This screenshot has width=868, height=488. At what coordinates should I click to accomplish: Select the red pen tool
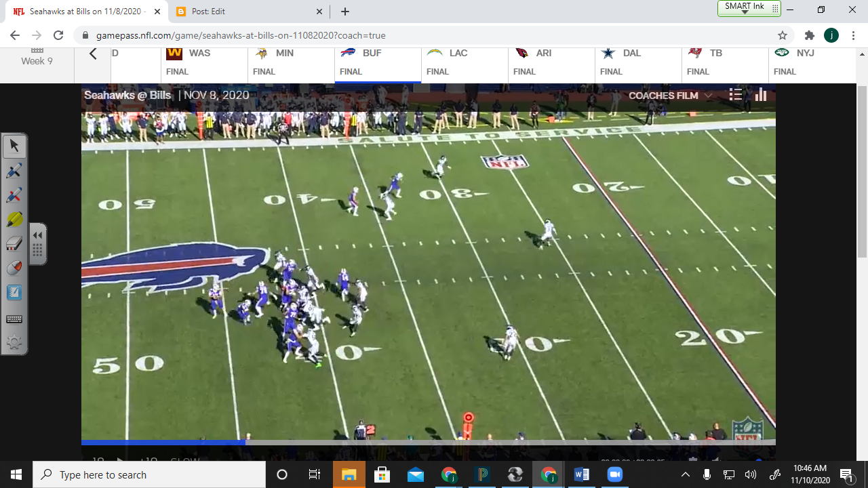coord(14,195)
